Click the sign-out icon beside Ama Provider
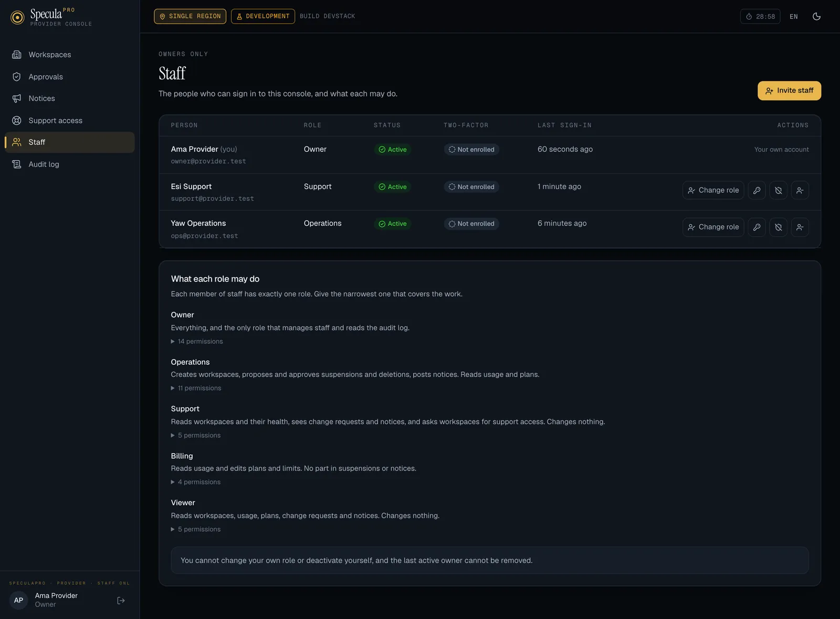This screenshot has width=840, height=619. pos(121,601)
